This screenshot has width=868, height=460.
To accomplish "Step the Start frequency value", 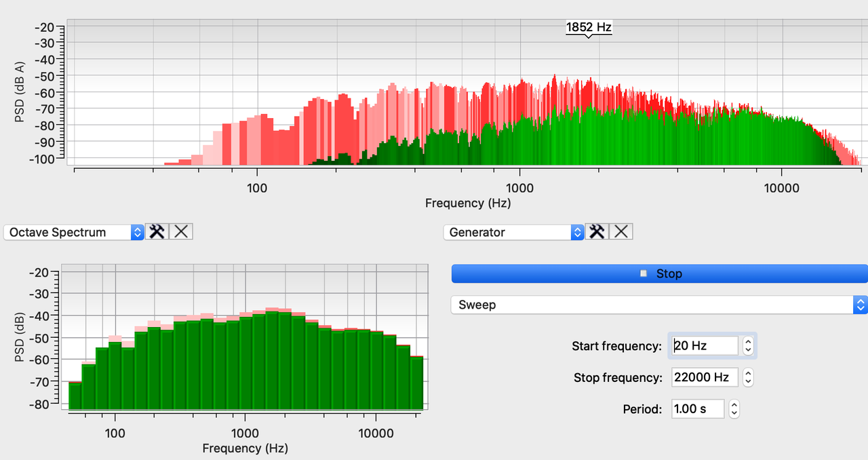I will (748, 345).
